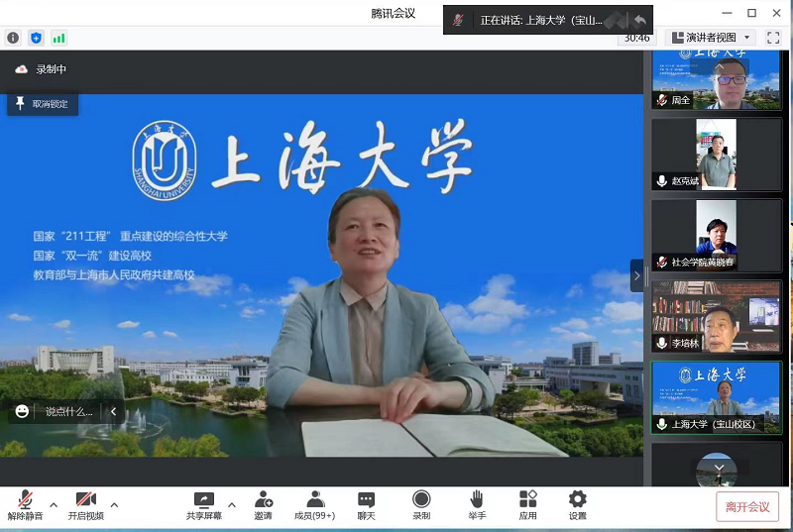Open the apps (应用) icon
793x532 pixels.
click(x=527, y=504)
